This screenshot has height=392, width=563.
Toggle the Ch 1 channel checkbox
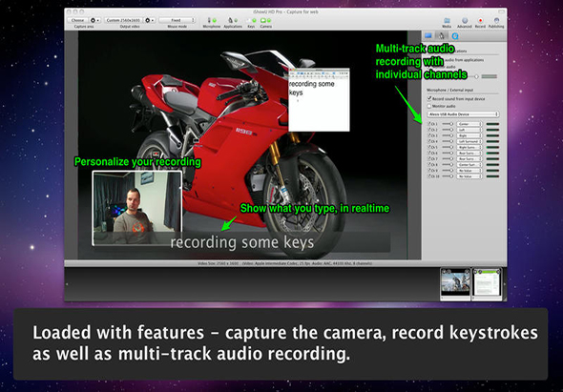point(429,124)
